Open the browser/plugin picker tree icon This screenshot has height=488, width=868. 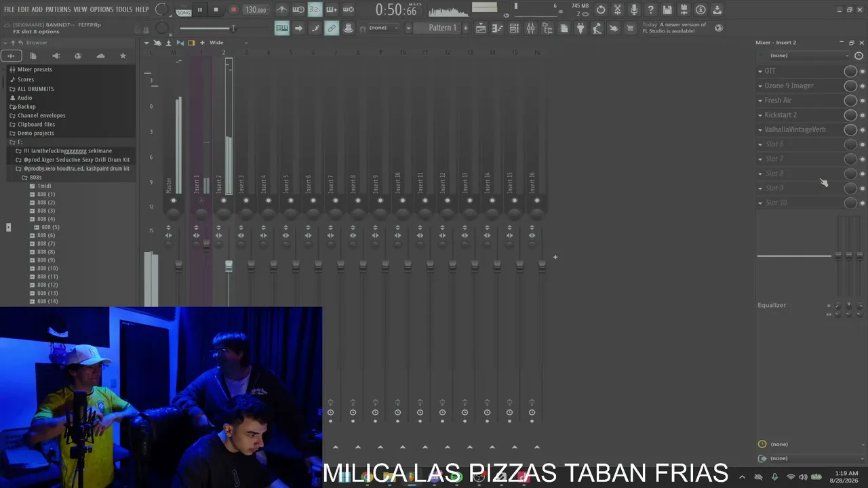[547, 28]
